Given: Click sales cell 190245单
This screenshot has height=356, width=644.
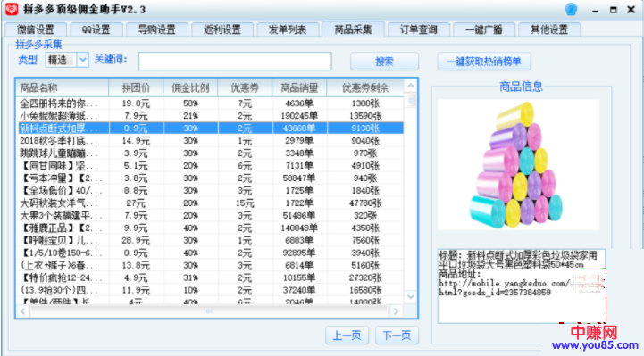Looking at the screenshot, I should coord(299,116).
